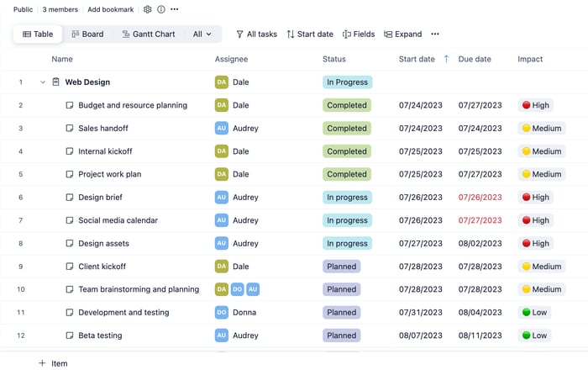The width and height of the screenshot is (588, 375).
Task: Toggle the Sales handoff task checkbox
Action: [70, 129]
